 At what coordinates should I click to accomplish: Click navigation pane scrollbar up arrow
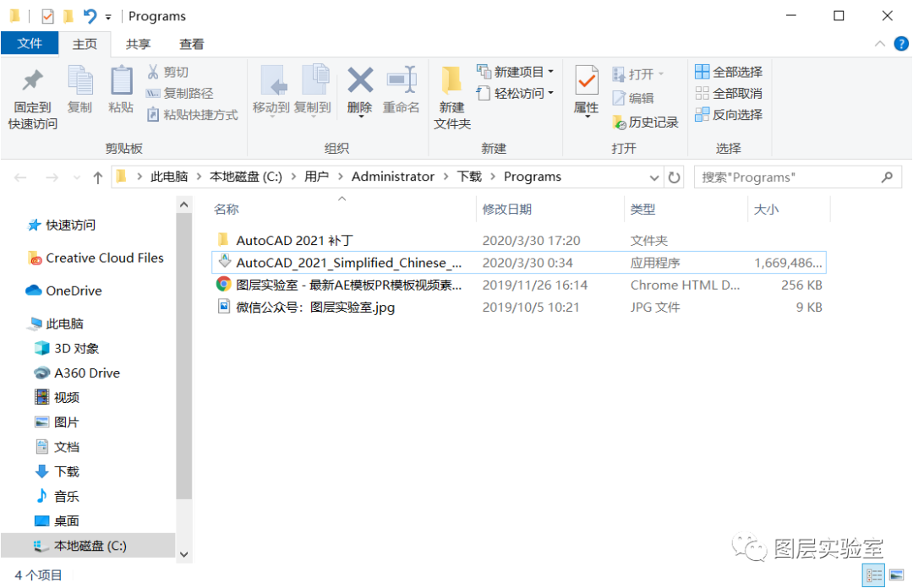184,205
